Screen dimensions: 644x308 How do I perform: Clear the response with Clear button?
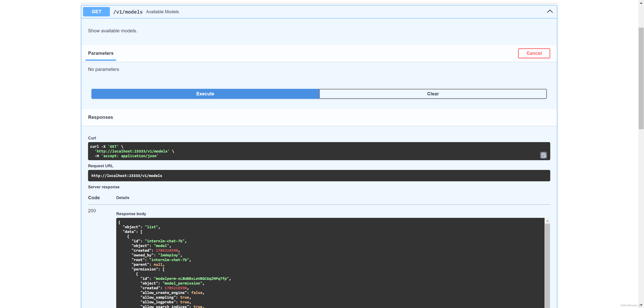pyautogui.click(x=433, y=94)
